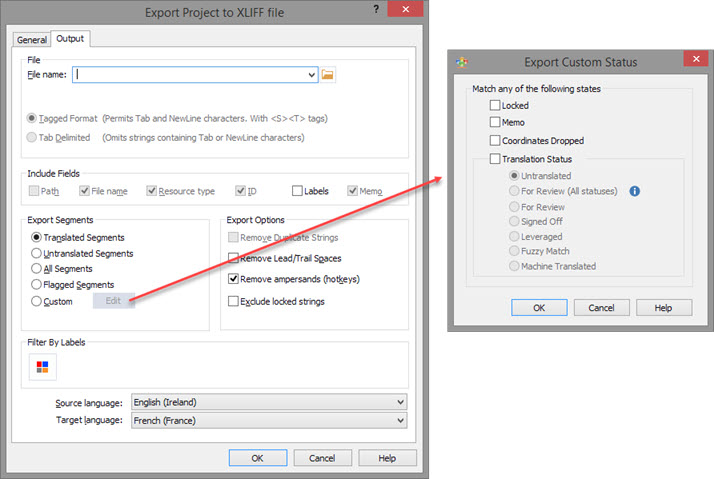The width and height of the screenshot is (714, 479).
Task: Toggle the File name include checkbox
Action: (84, 191)
